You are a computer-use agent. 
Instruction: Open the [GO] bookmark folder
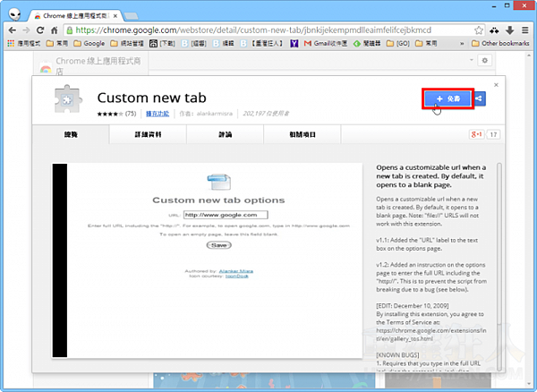point(398,44)
